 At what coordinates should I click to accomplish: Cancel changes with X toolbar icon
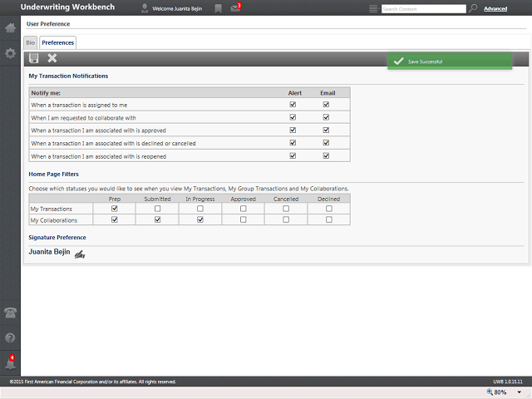(x=52, y=58)
